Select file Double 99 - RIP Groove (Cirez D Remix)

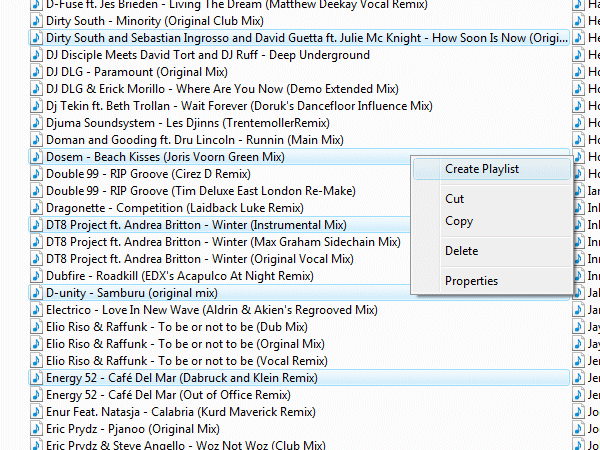pos(148,174)
